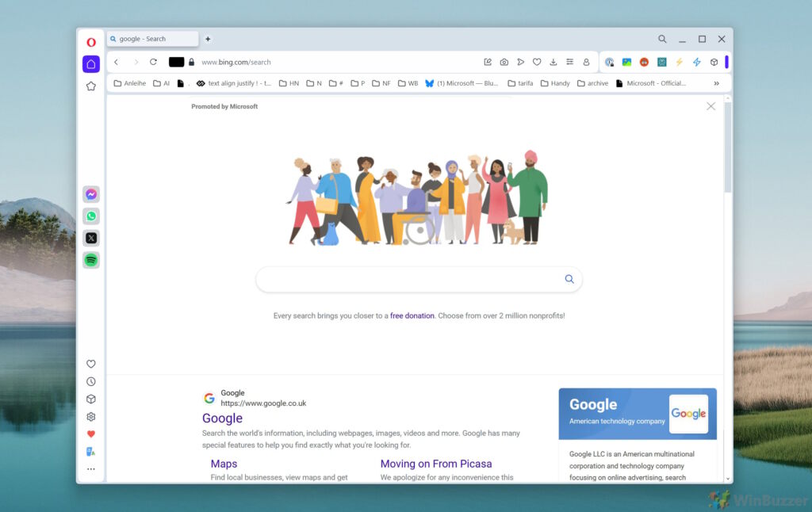Open the Handy bookmarks folder
Viewport: 812px width, 512px height.
[555, 83]
